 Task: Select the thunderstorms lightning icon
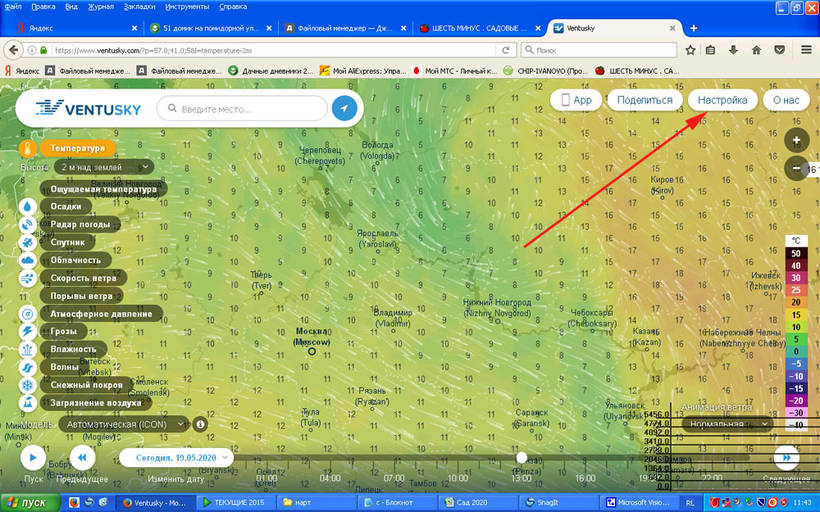tap(28, 331)
